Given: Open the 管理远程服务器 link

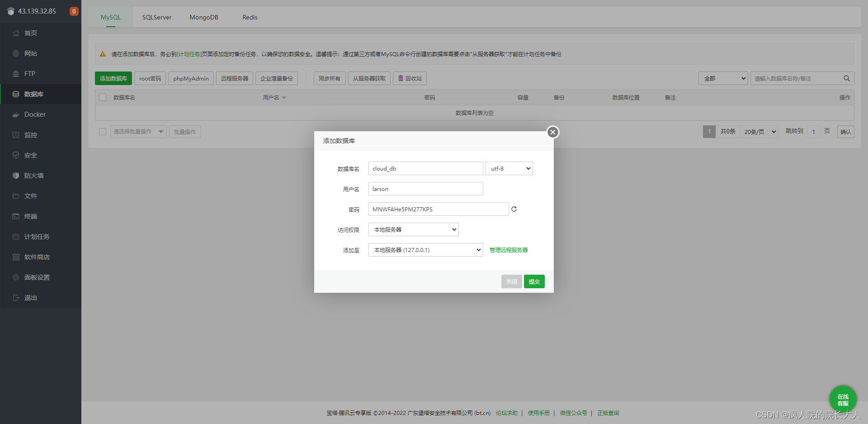Looking at the screenshot, I should click(x=508, y=249).
